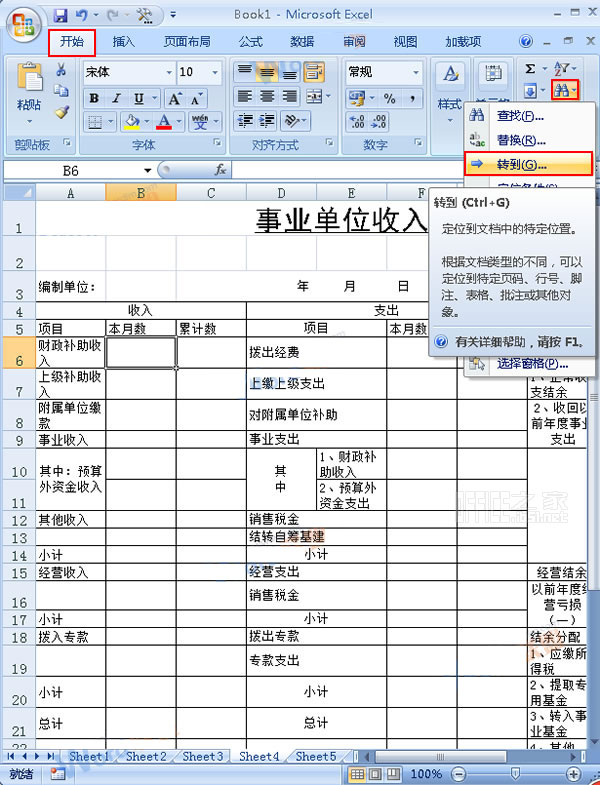This screenshot has height=785, width=600.
Task: Open the 插入 ribbon tab
Action: click(124, 42)
